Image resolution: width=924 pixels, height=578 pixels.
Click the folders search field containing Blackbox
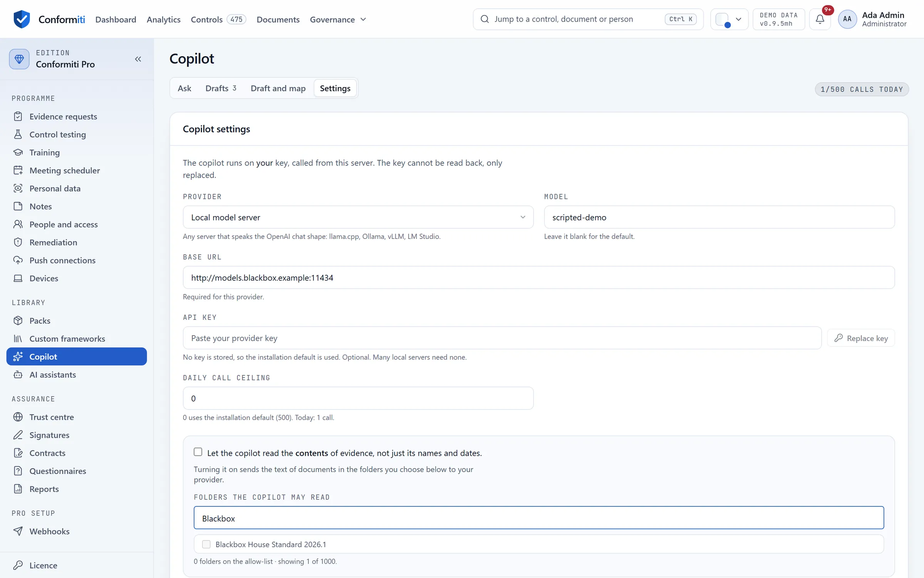click(539, 518)
